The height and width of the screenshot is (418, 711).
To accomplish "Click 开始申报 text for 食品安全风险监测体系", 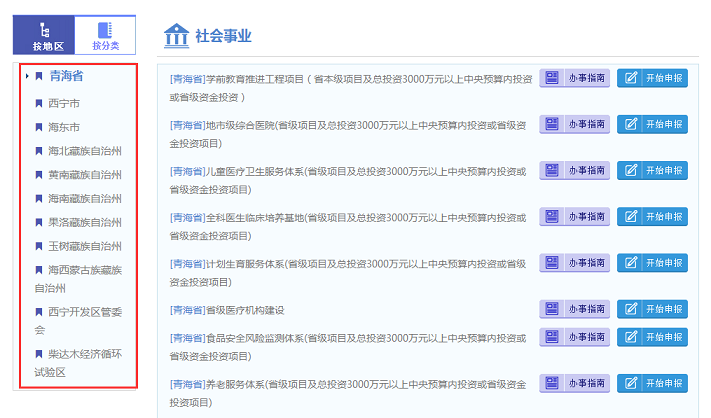I will [x=664, y=337].
